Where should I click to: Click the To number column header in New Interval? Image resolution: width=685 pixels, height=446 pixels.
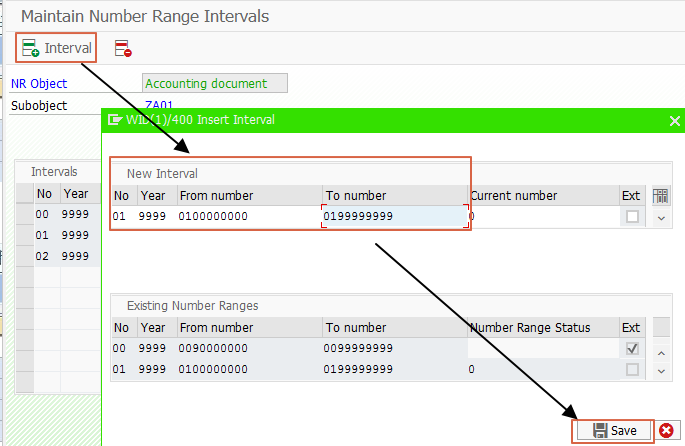tap(395, 196)
